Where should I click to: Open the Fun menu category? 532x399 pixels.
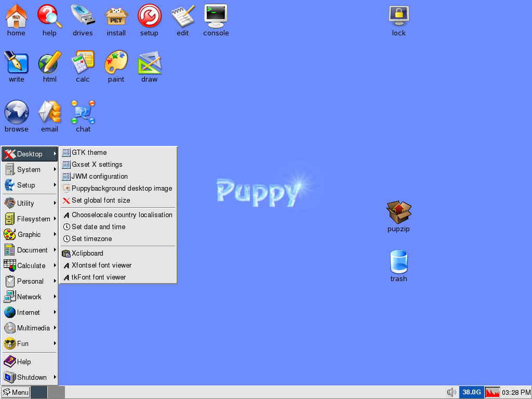[x=30, y=344]
